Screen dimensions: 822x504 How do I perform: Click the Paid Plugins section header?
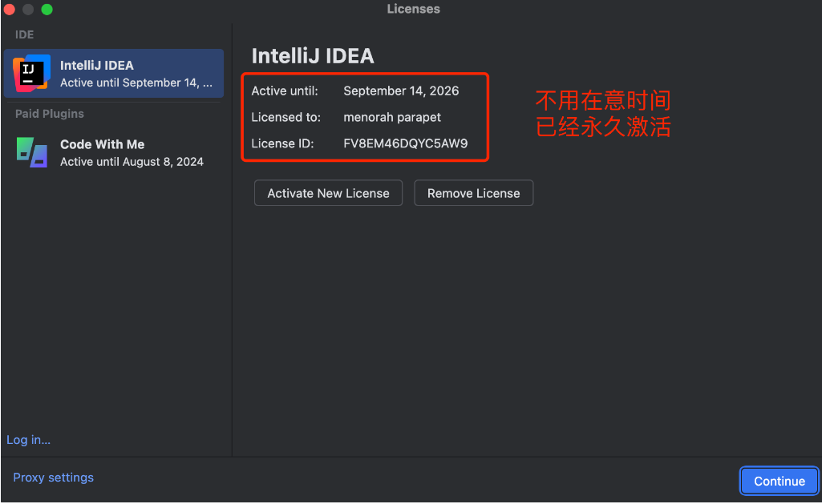tap(50, 114)
